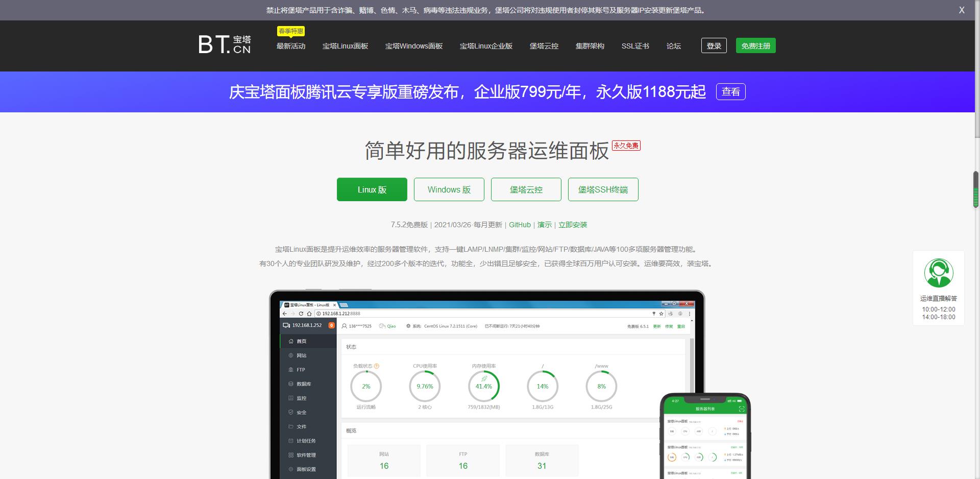Click the Tencent Cloud promotion banner headline
The width and height of the screenshot is (980, 479).
pos(468,92)
